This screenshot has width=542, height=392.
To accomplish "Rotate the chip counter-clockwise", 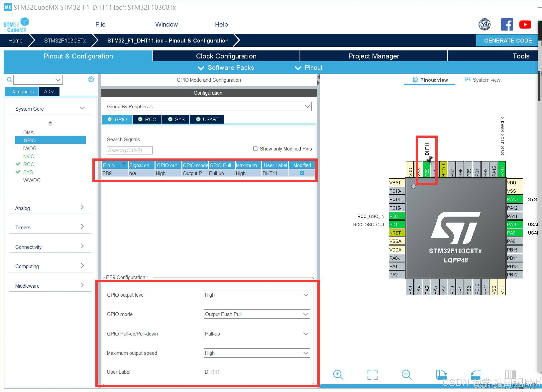I will (x=476, y=375).
